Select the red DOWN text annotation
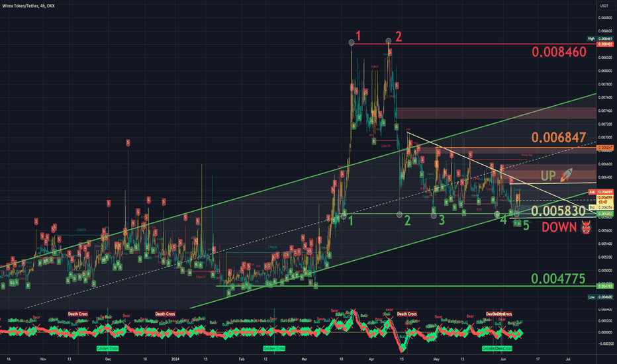617x364 pixels. click(559, 227)
